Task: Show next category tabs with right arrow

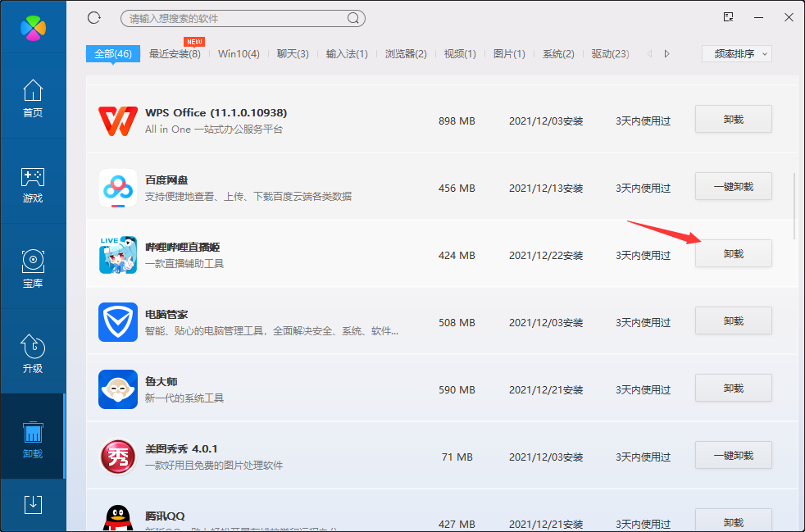Action: 666,54
